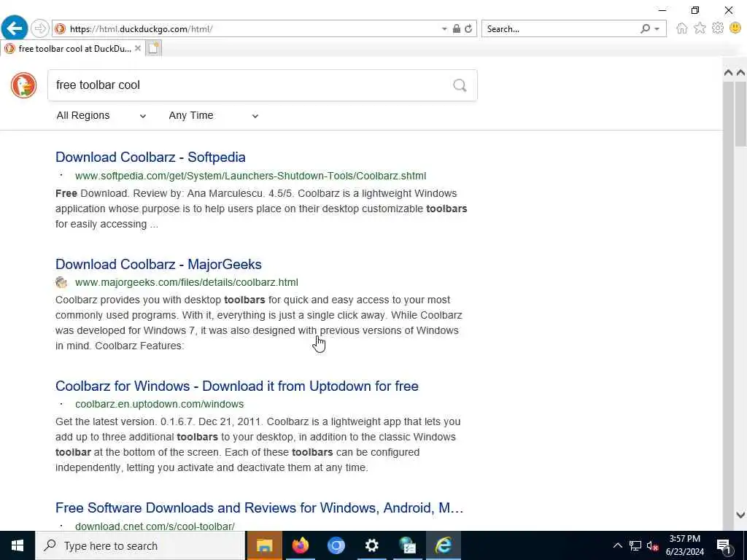This screenshot has width=747, height=560.
Task: Open coolbarz.en.uptodown.com/windows URL link
Action: click(160, 404)
